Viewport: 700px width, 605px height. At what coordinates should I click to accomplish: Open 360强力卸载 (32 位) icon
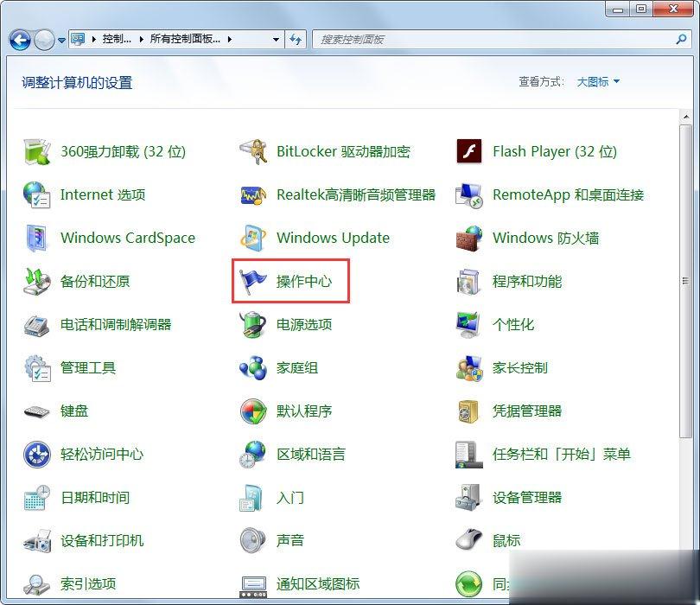(x=37, y=152)
